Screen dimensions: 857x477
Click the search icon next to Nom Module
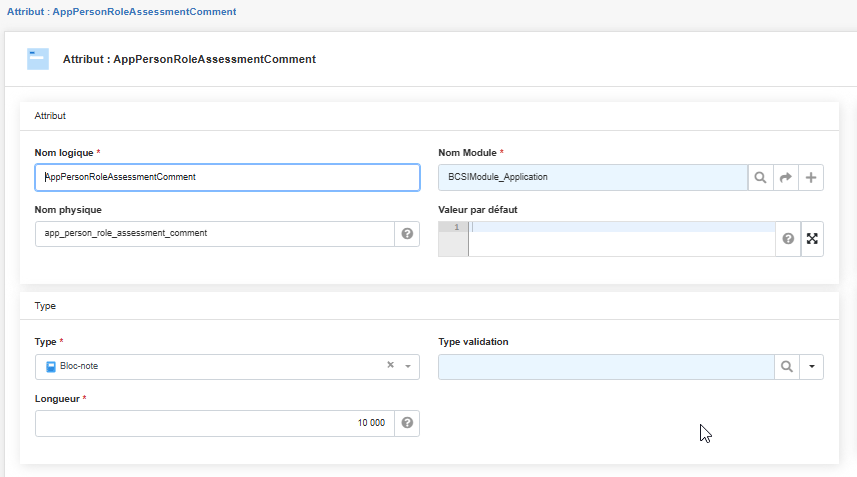pyautogui.click(x=761, y=178)
